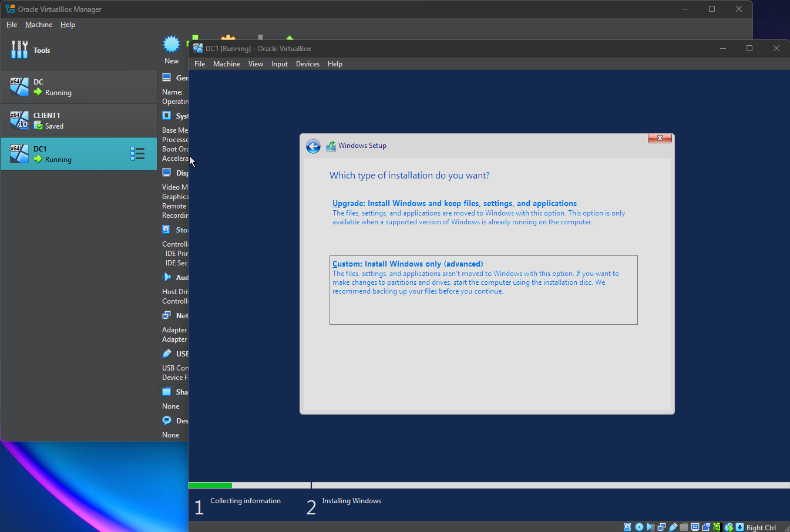
Task: Select the DC virtual machine entry
Action: coord(79,87)
